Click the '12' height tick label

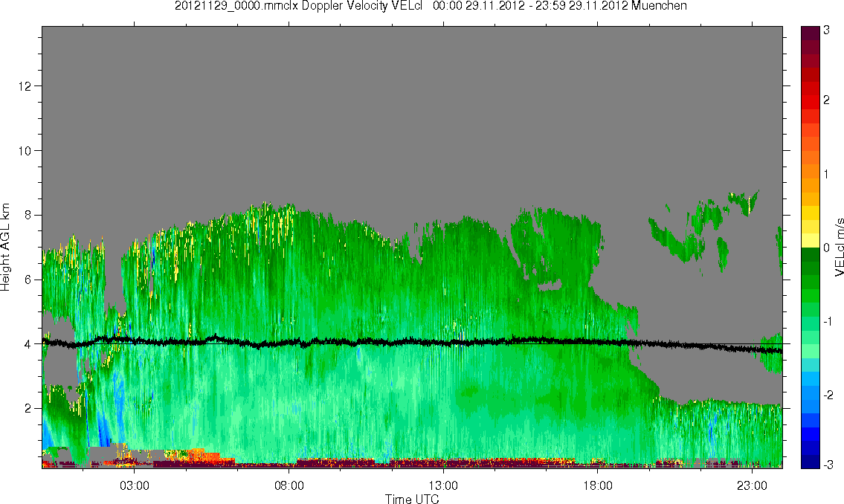(x=25, y=86)
